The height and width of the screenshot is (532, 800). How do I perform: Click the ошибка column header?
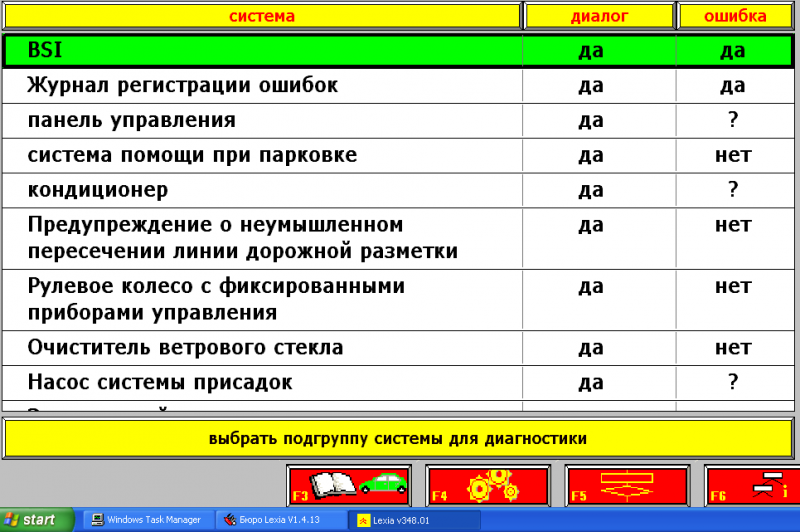[x=736, y=16]
